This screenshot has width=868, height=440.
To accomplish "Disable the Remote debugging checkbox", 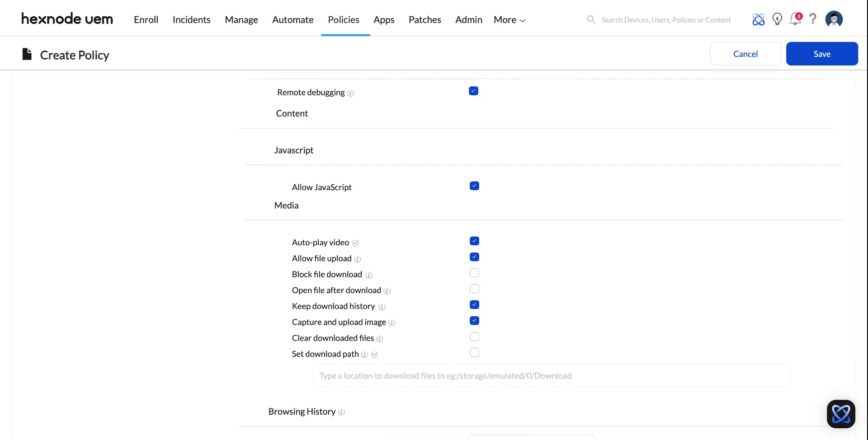I will (x=473, y=91).
